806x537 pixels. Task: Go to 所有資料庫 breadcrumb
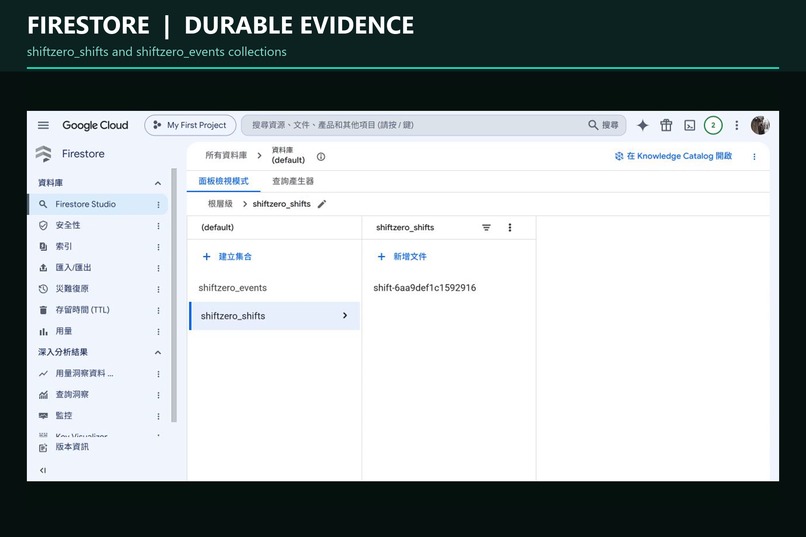226,155
